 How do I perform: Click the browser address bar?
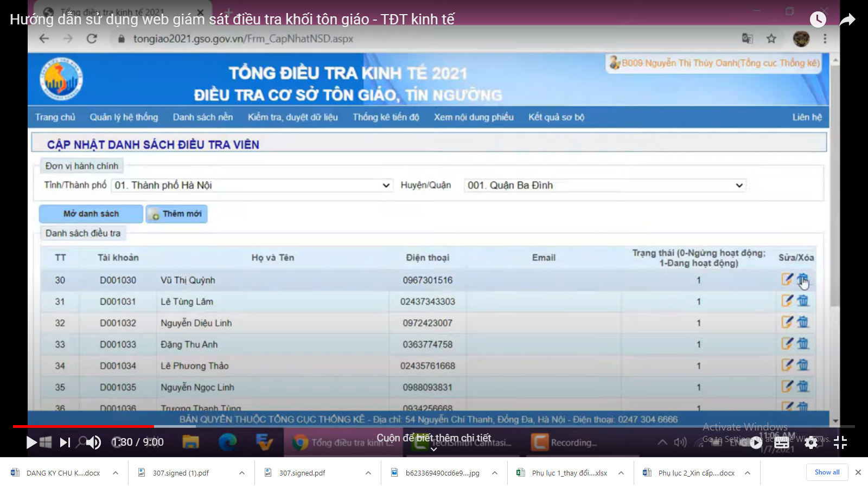click(x=380, y=38)
